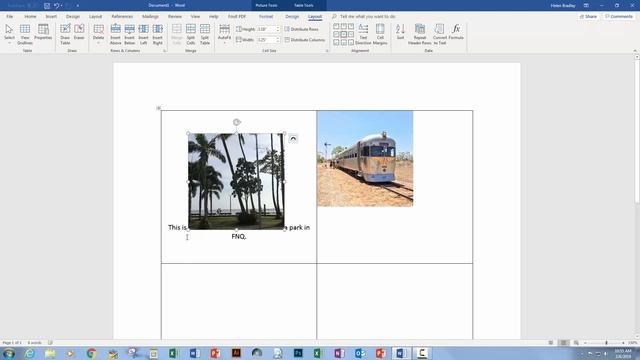Toggle Repeat Header Rows
640x360 pixels.
tap(420, 34)
